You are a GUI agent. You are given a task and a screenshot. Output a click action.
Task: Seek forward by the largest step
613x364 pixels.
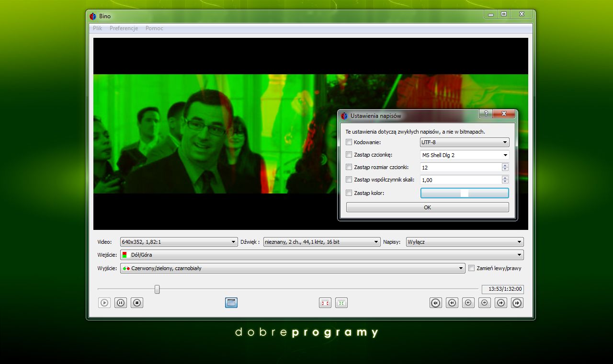point(517,303)
